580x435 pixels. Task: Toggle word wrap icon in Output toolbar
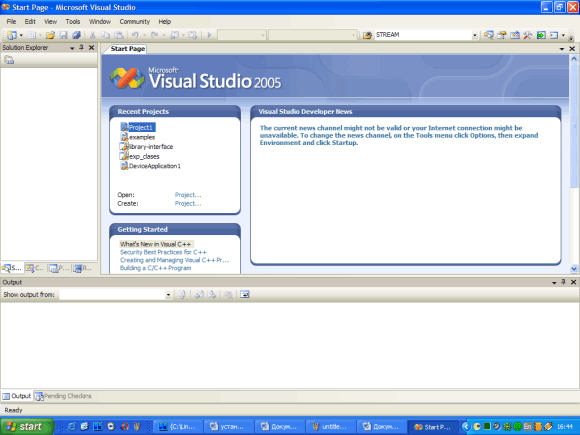click(245, 294)
